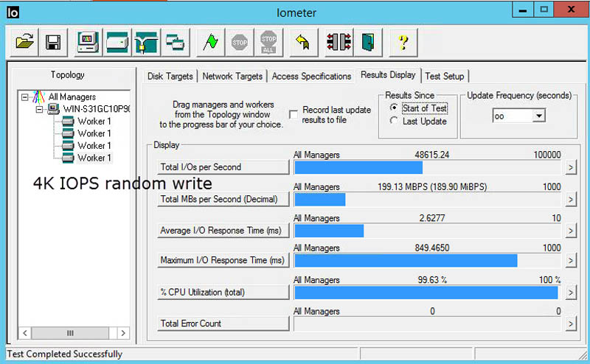Viewport: 590px width, 364px height.
Task: Click 2.6277 average response value
Action: pos(432,218)
